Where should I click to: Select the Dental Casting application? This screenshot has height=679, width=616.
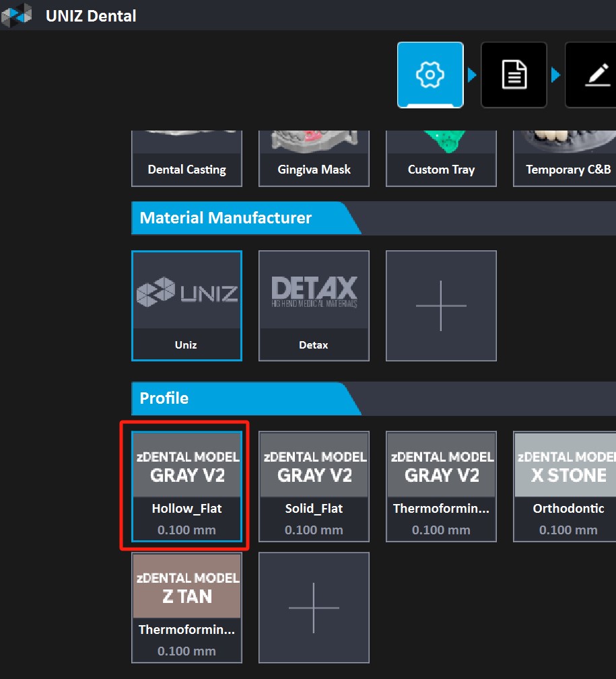[186, 159]
